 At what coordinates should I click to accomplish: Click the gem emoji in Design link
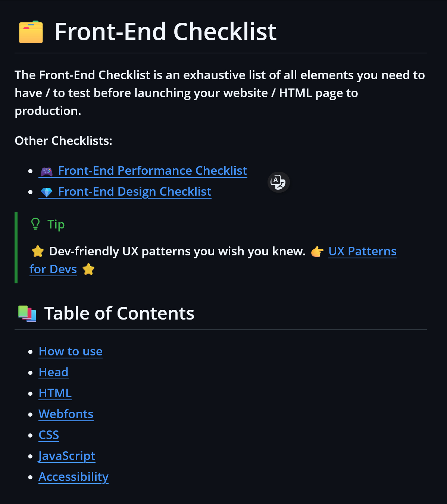[47, 192]
